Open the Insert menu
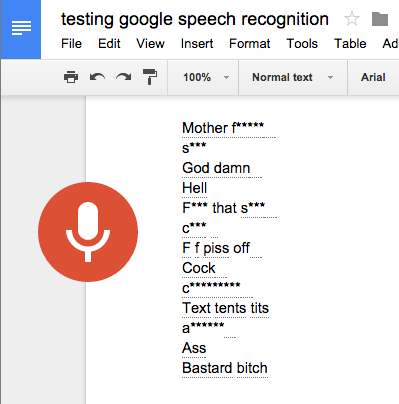 point(197,44)
